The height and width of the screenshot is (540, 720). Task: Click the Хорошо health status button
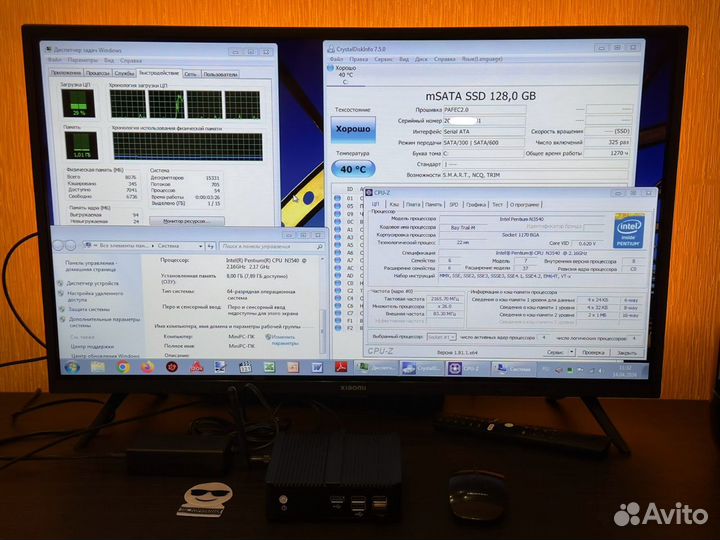coord(353,129)
